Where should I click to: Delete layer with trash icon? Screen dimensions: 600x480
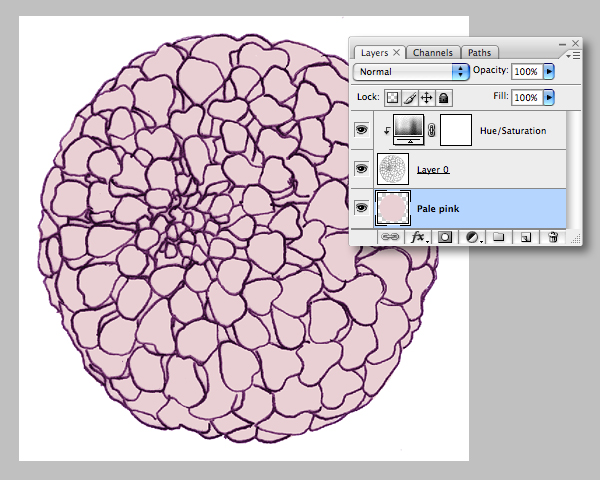pos(553,237)
